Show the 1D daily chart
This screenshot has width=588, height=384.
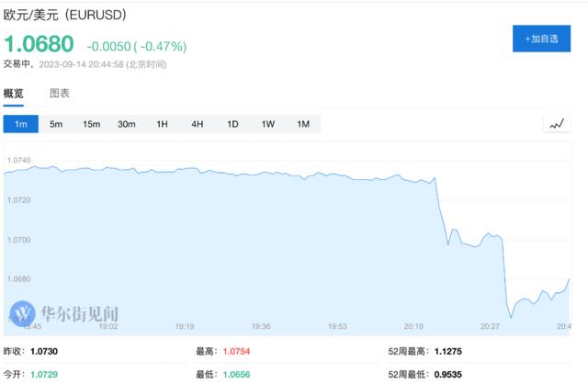coord(232,124)
